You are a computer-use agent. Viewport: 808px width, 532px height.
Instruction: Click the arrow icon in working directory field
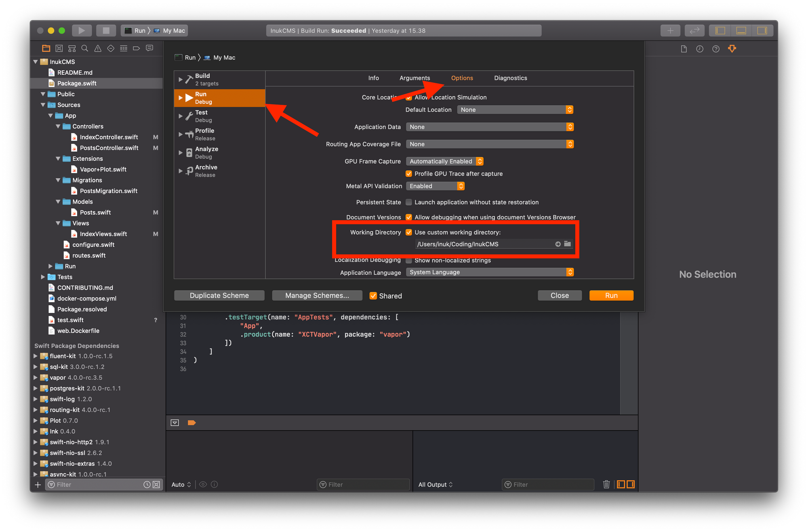click(x=558, y=244)
